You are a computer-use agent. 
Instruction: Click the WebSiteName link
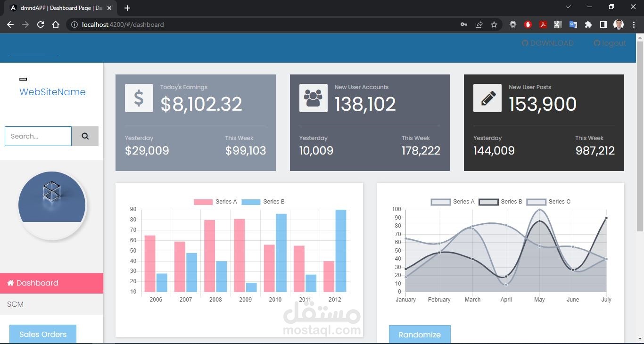[52, 92]
